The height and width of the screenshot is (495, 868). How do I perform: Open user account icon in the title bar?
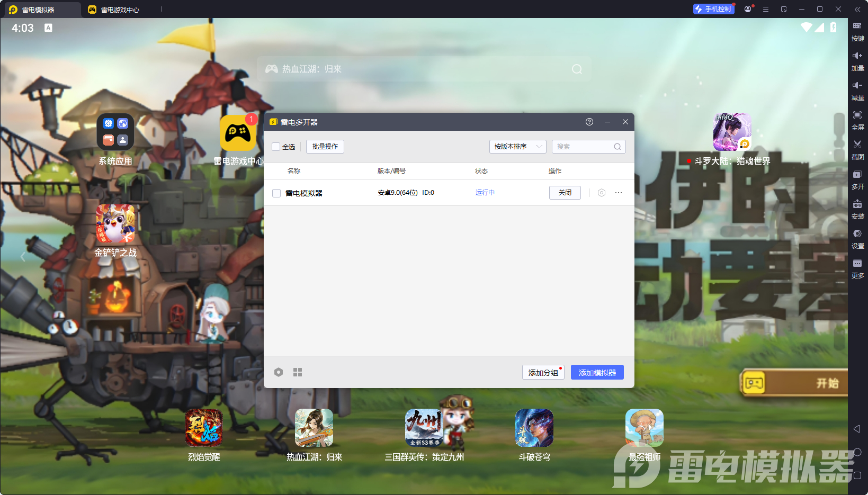tap(748, 9)
